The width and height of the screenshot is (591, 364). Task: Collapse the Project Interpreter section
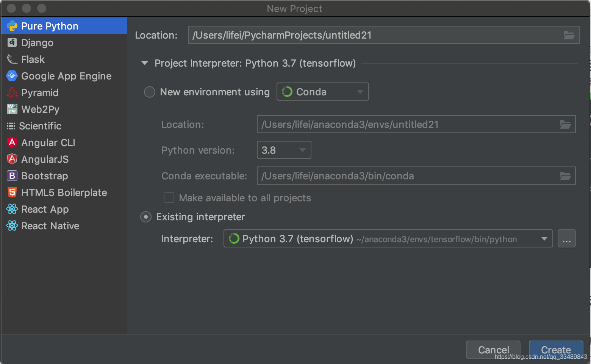(145, 63)
